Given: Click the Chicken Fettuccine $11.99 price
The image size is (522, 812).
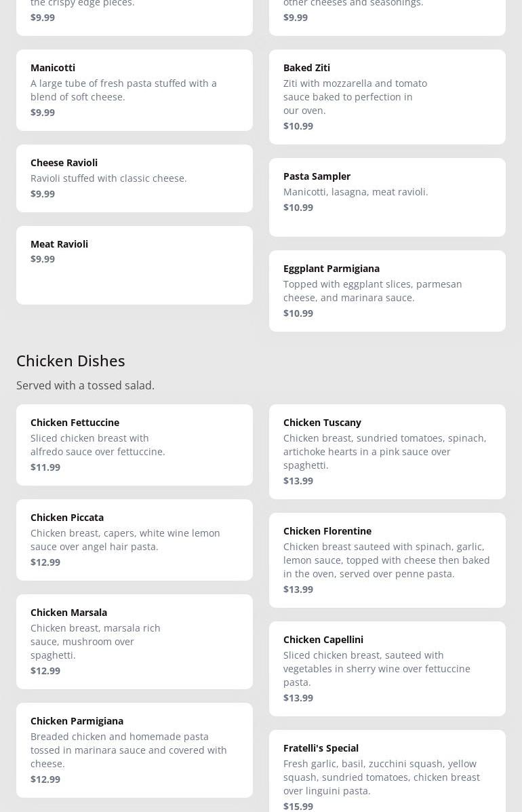Looking at the screenshot, I should pos(45,467).
